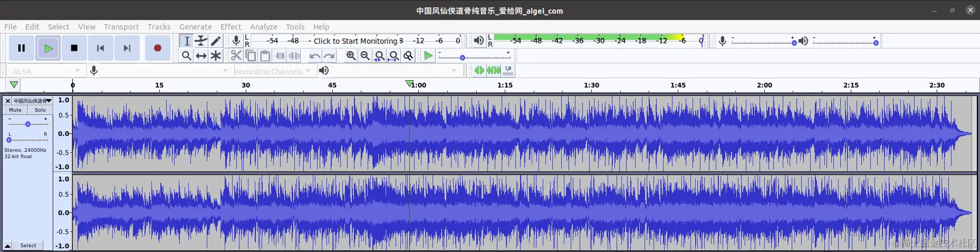Click the Copy icon

[x=251, y=55]
